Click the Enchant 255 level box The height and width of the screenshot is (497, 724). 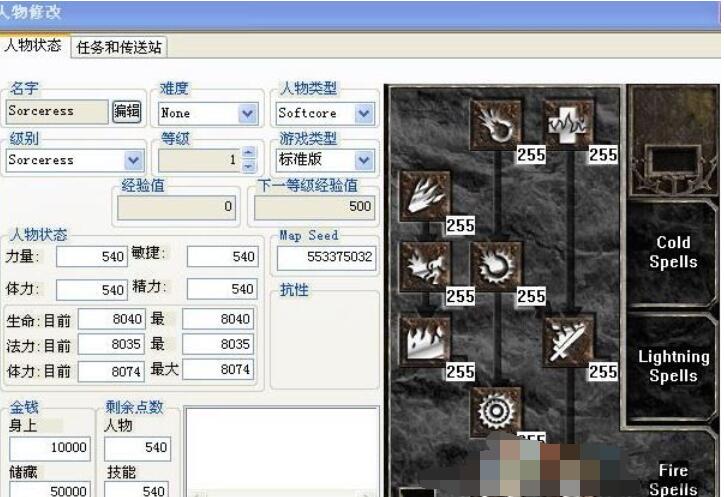click(x=603, y=371)
